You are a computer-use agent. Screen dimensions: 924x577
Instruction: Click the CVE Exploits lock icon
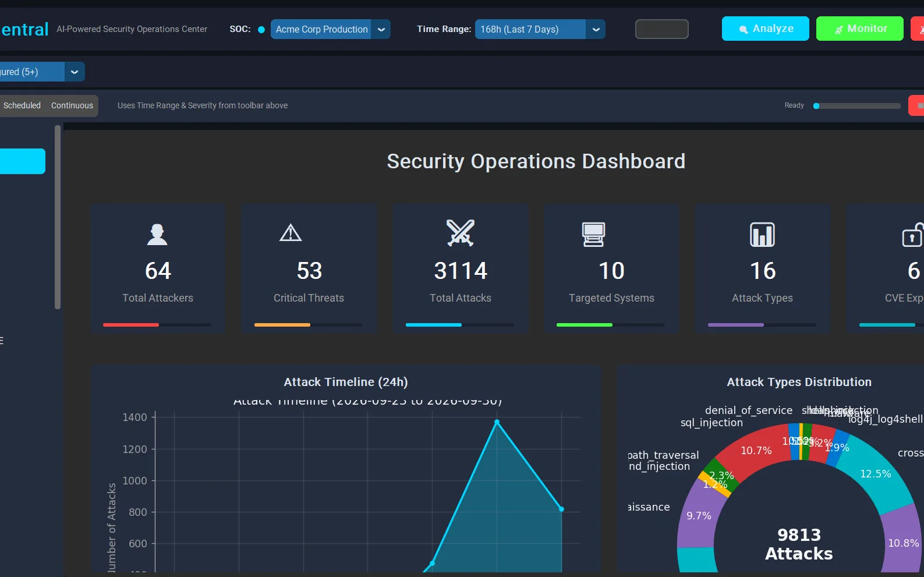(x=913, y=235)
